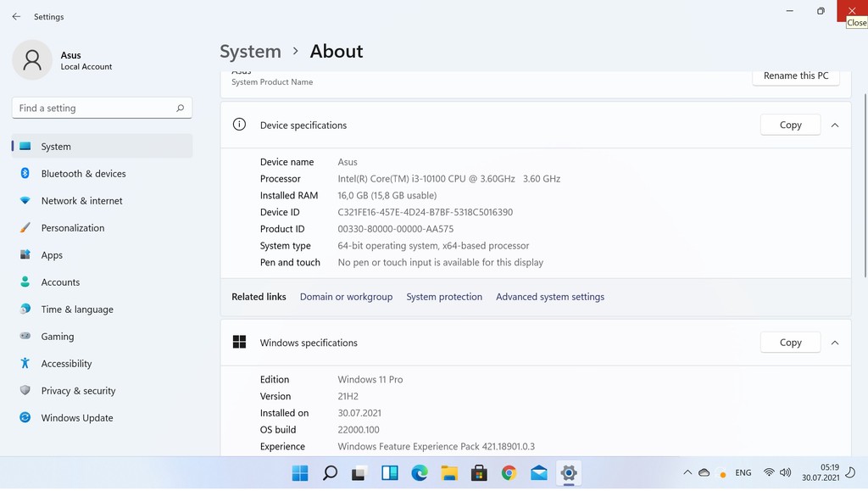This screenshot has height=491, width=868.
Task: Go to Personalization settings
Action: (x=102, y=228)
